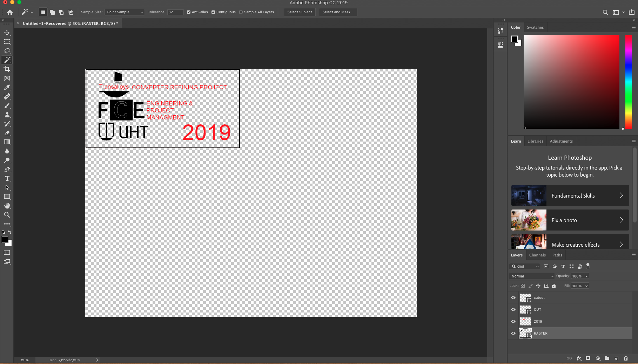
Task: Select the Pen tool
Action: [x=7, y=169]
